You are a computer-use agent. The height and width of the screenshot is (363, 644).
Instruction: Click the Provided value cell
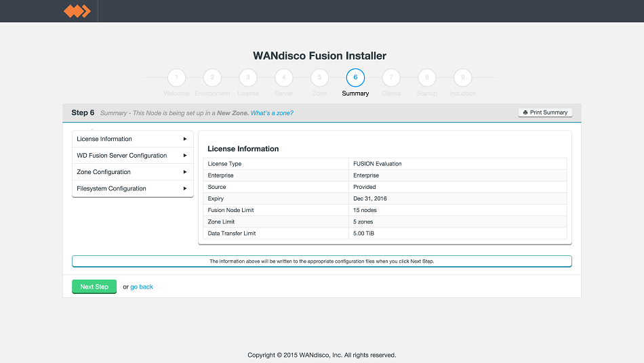[458, 187]
